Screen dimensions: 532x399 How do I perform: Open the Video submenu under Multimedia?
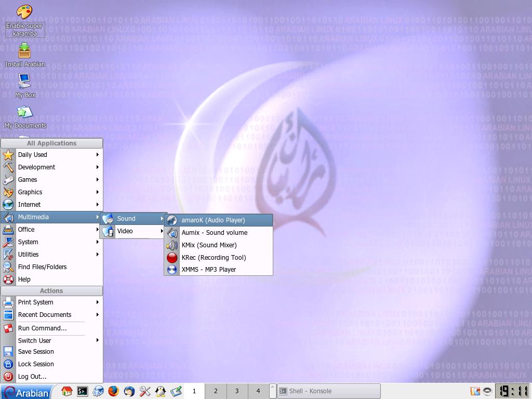coord(132,231)
